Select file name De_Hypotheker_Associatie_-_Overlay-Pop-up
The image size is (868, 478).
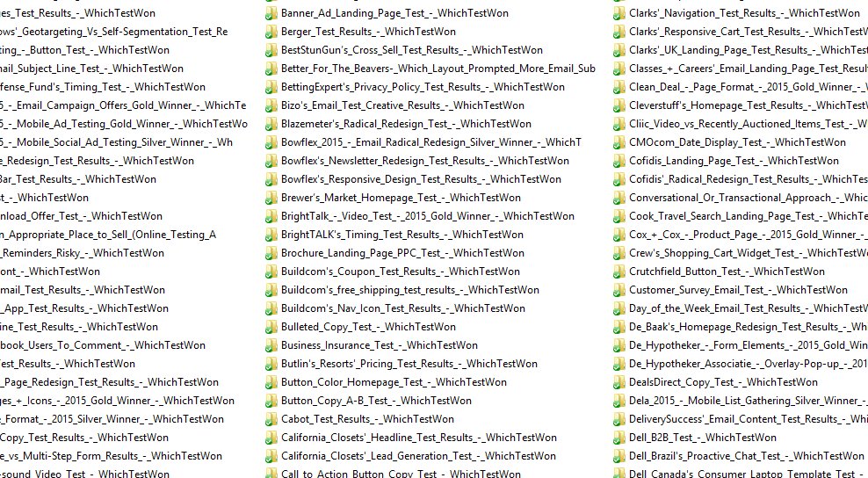point(736,364)
